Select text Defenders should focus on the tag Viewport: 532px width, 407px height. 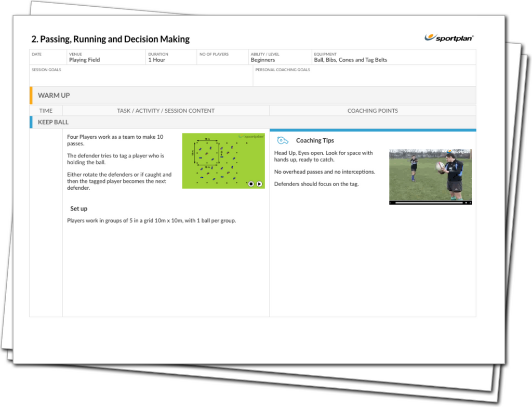[316, 184]
